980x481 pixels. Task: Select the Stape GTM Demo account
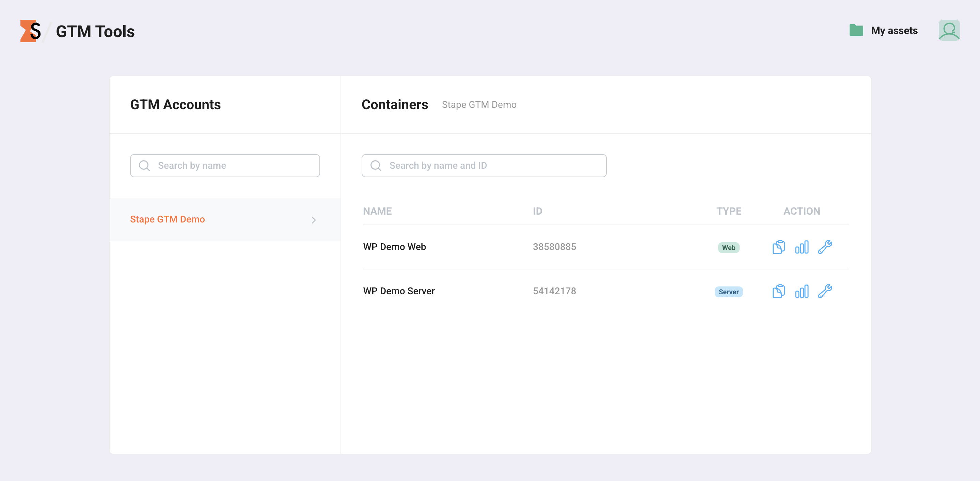pyautogui.click(x=225, y=219)
